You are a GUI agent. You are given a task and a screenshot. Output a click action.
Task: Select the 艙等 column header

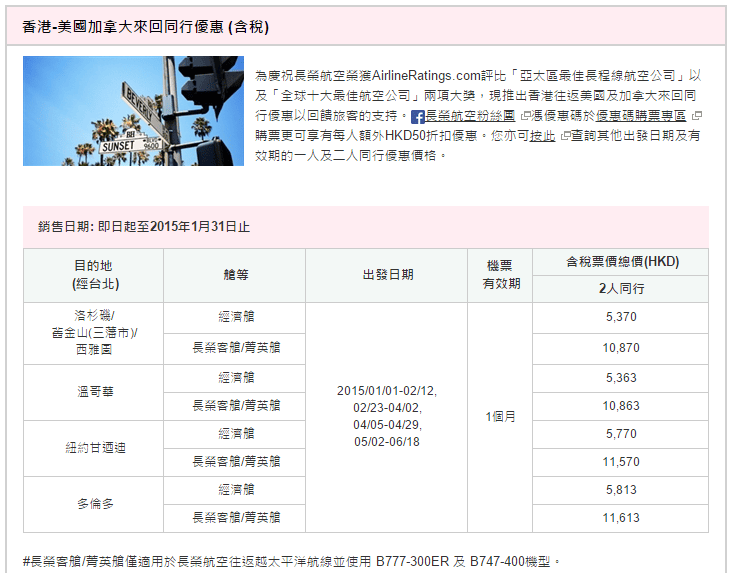pyautogui.click(x=235, y=275)
